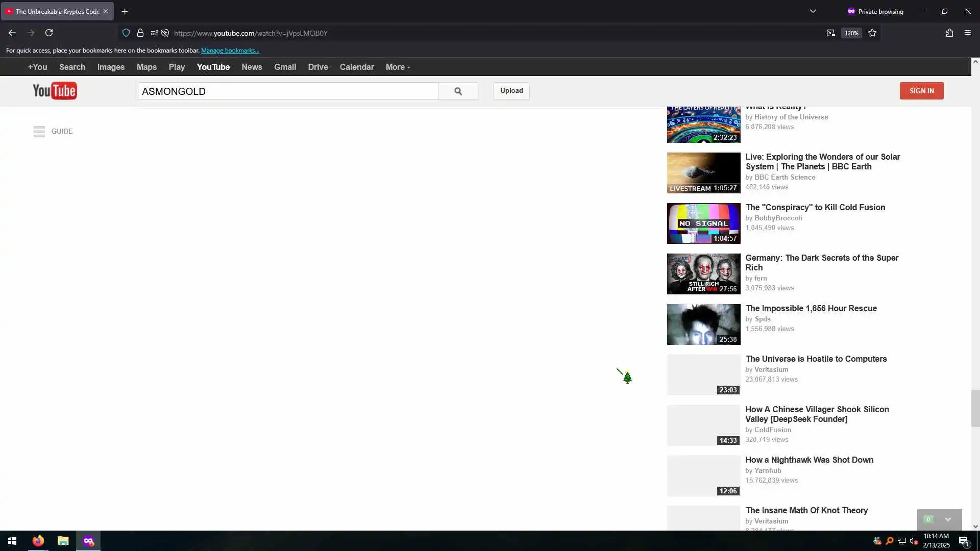Screen dimensions: 980x551
Task: Click the tracking protection shield icon
Action: click(126, 33)
